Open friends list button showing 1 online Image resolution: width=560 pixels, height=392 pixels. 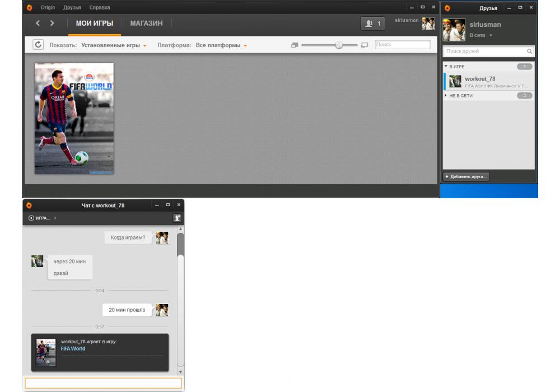[x=372, y=24]
